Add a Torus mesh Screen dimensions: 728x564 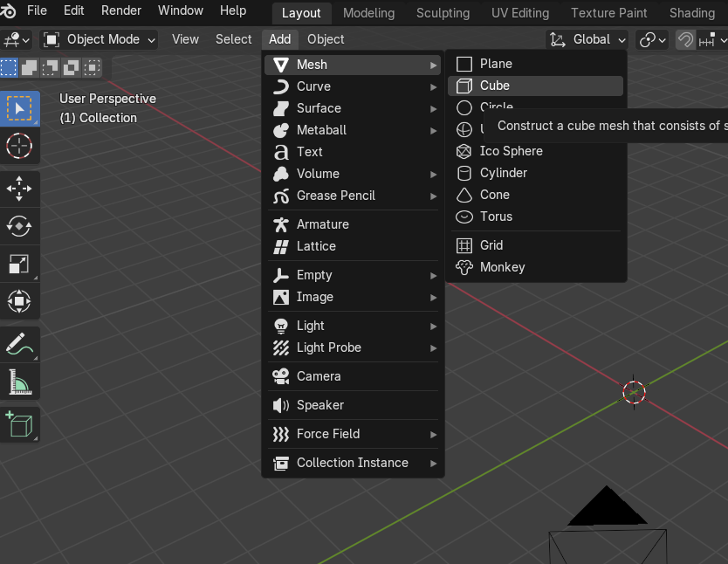tap(535, 217)
